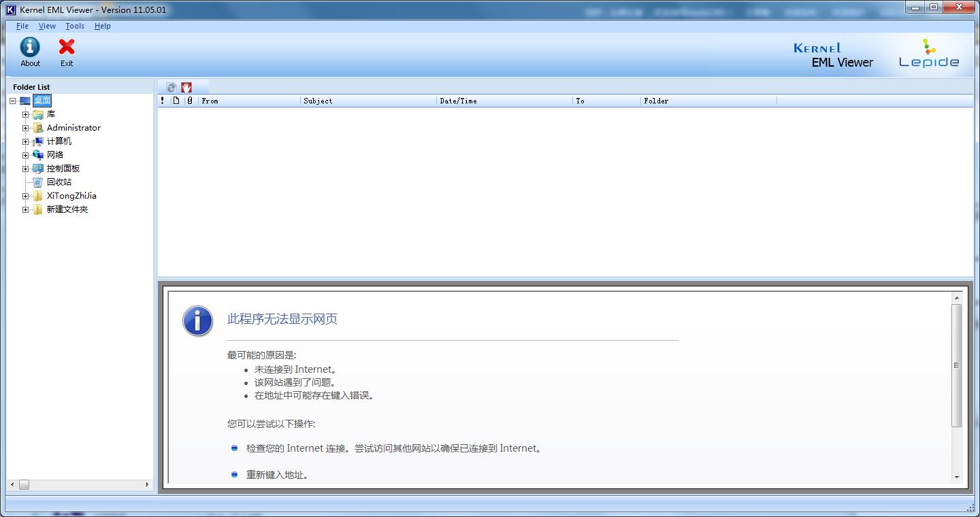This screenshot has width=980, height=517.
Task: Select the XiTongZhiJia folder label
Action: 71,196
